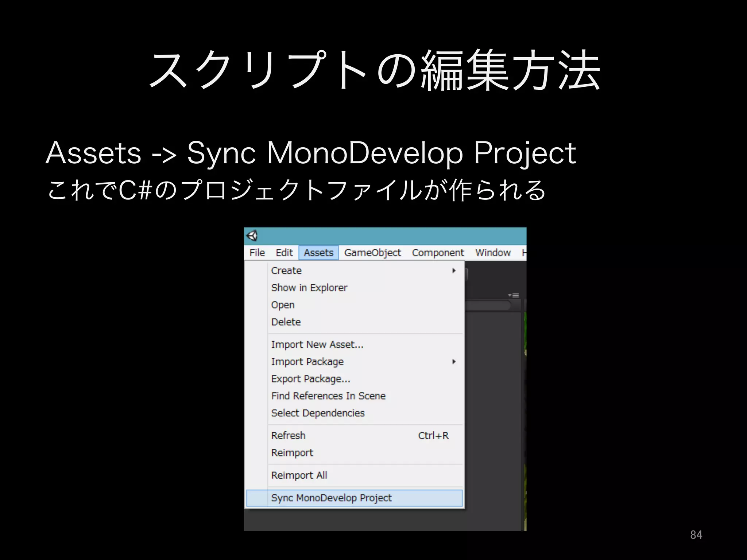Choose Reimport All
Viewport: 747px width, 560px height.
tap(355, 475)
